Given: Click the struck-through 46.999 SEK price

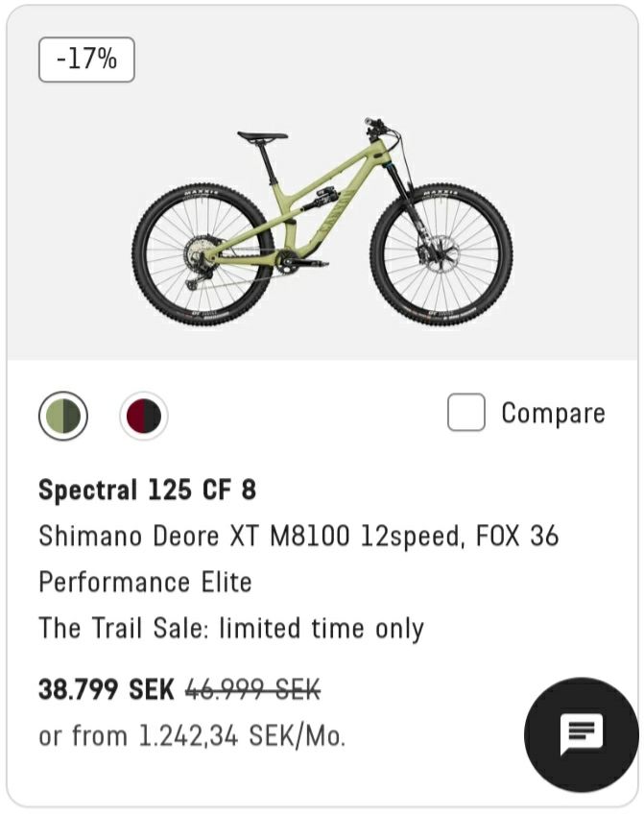Looking at the screenshot, I should pyautogui.click(x=253, y=689).
